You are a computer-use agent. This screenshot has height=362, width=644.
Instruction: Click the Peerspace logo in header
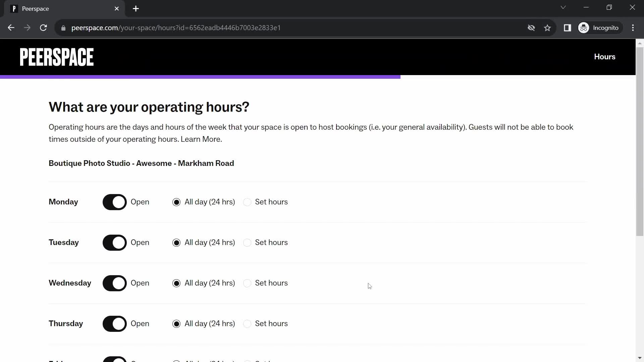(x=57, y=57)
